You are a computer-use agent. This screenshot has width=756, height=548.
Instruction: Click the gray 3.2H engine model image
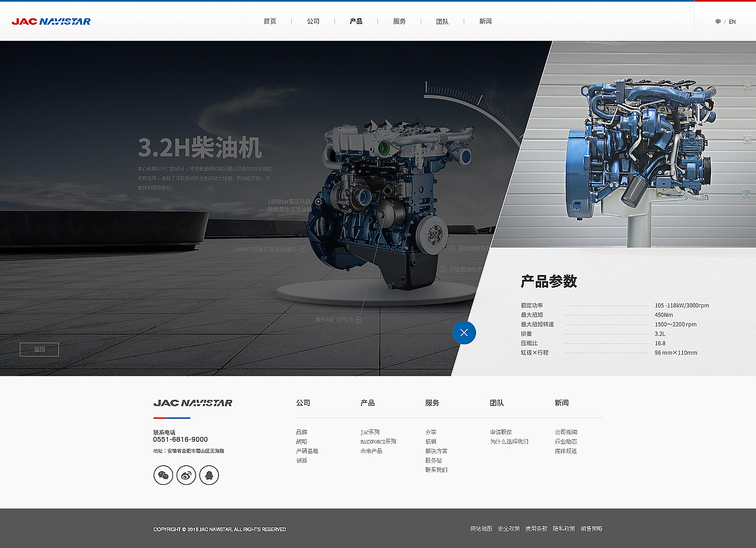coord(390,204)
